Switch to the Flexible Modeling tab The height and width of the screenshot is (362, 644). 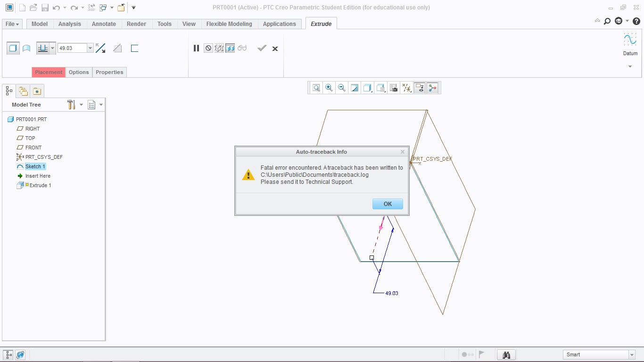click(x=229, y=24)
